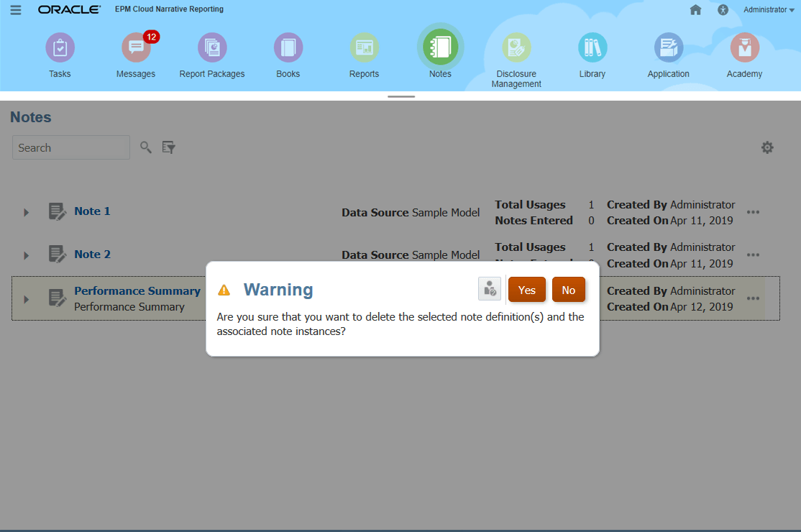
Task: Click the collapse handle below the cards
Action: point(401,96)
